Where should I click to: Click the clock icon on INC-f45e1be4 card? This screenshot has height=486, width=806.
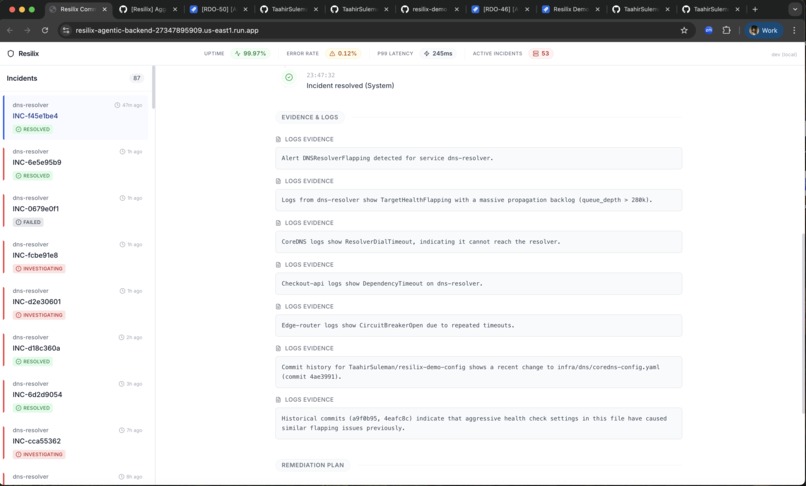[x=117, y=105]
